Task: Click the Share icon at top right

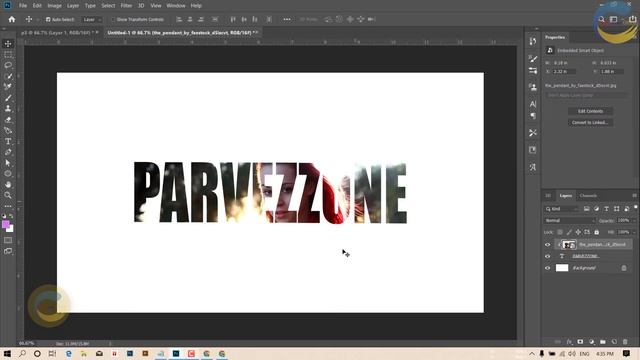Action: [x=632, y=19]
